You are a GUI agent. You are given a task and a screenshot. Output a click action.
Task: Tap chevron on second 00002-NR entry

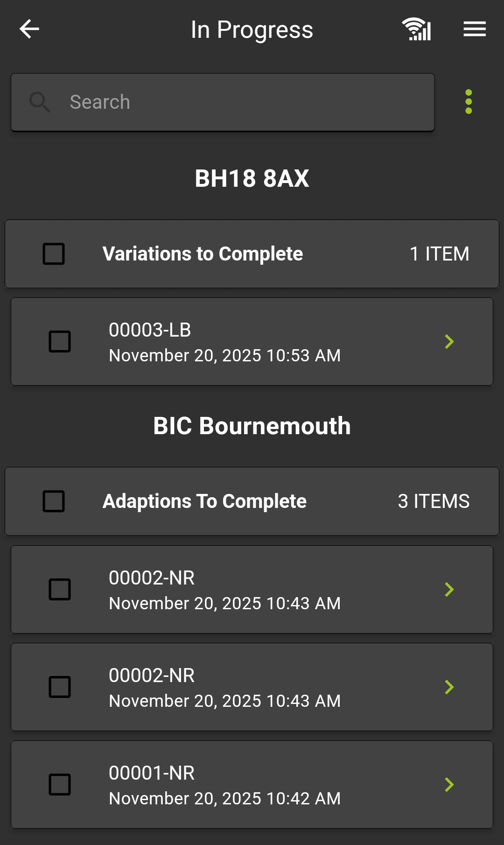click(449, 687)
